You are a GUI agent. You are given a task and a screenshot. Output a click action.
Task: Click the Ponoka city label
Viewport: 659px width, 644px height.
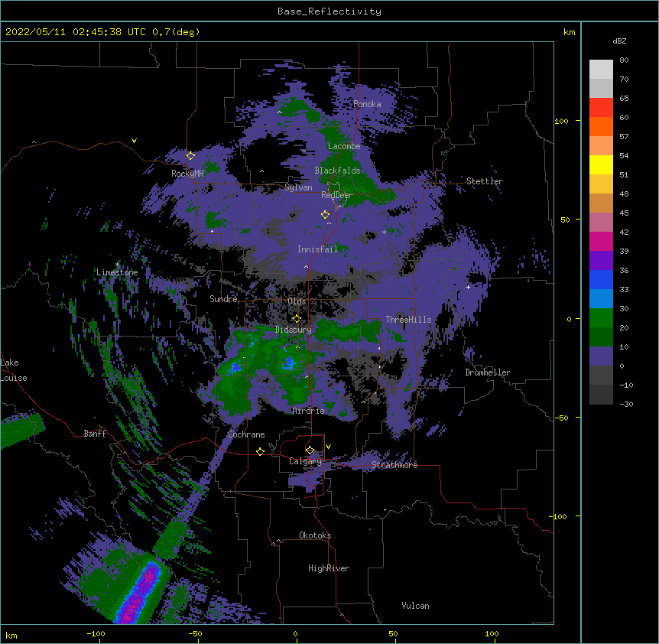pyautogui.click(x=367, y=104)
